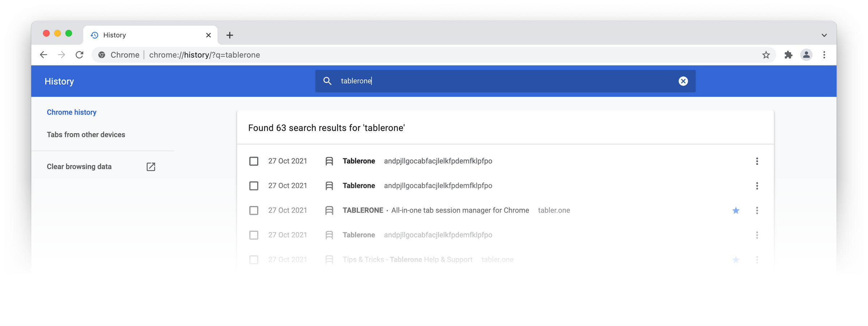Click the favicon of first Tablerone entry
The height and width of the screenshot is (326, 868).
click(x=329, y=161)
